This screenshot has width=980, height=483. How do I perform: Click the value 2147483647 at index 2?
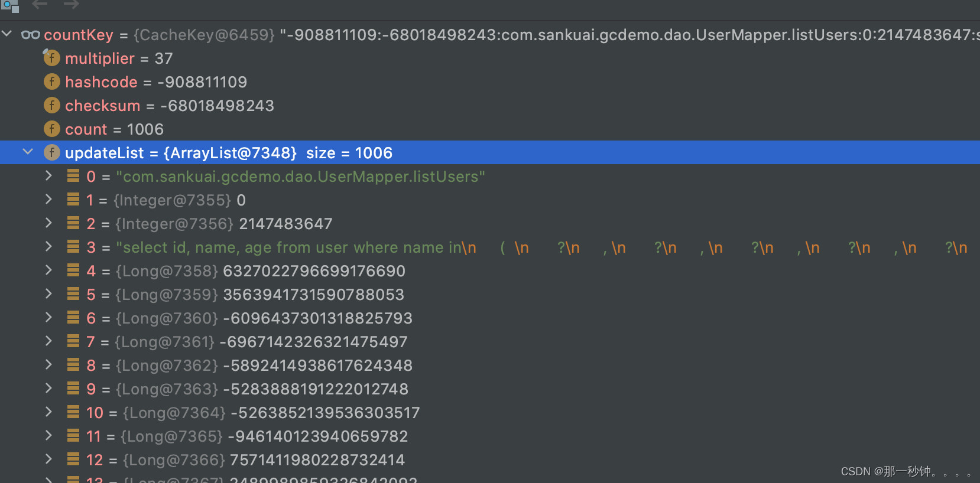coord(285,224)
